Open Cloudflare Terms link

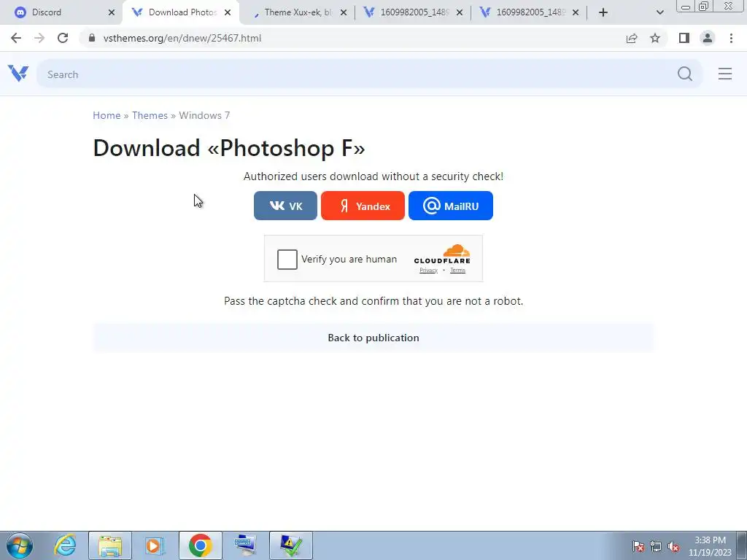click(457, 270)
